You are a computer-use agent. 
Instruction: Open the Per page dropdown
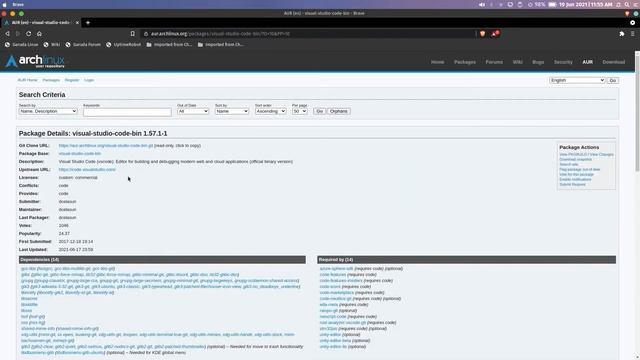click(300, 111)
